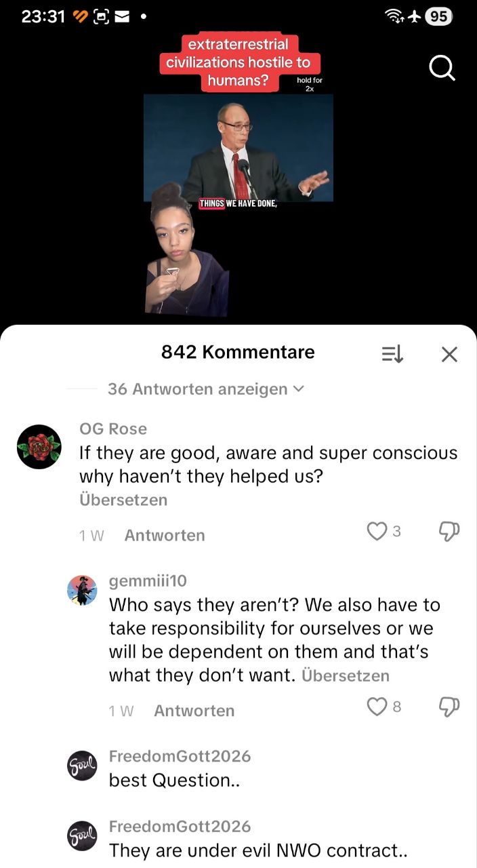Dislike gemmiii10's reply
Image resolution: width=477 pixels, height=868 pixels.
[x=449, y=708]
